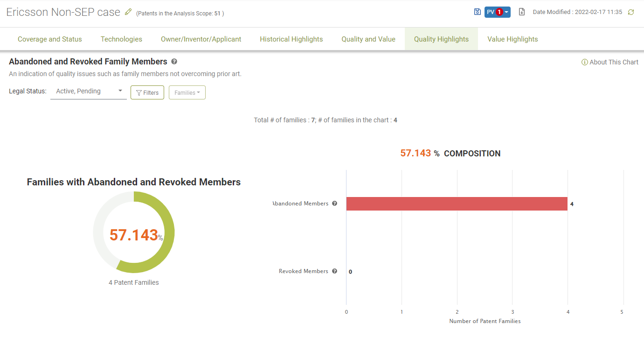Open Historical Highlights tab

pos(291,39)
